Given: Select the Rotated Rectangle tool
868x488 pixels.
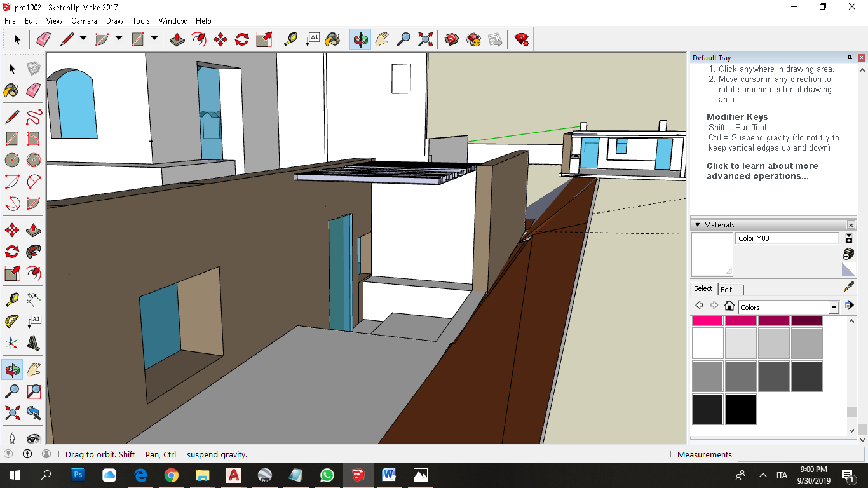Looking at the screenshot, I should tap(34, 139).
